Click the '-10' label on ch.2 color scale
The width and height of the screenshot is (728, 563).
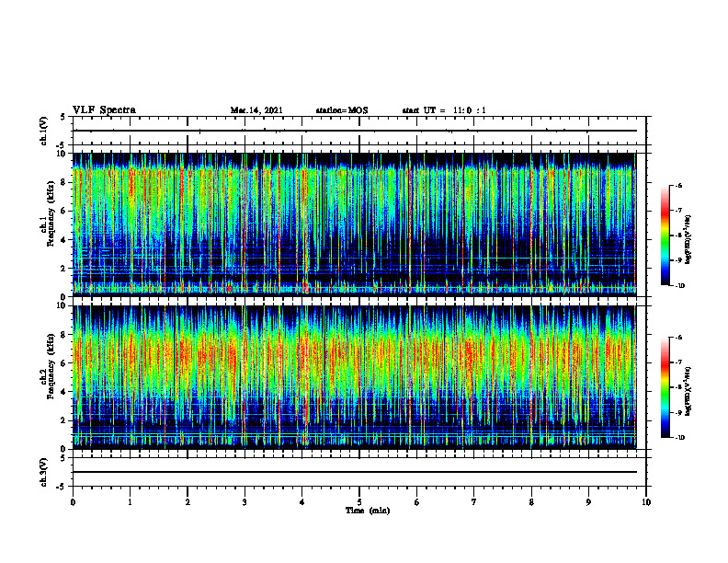coord(679,438)
